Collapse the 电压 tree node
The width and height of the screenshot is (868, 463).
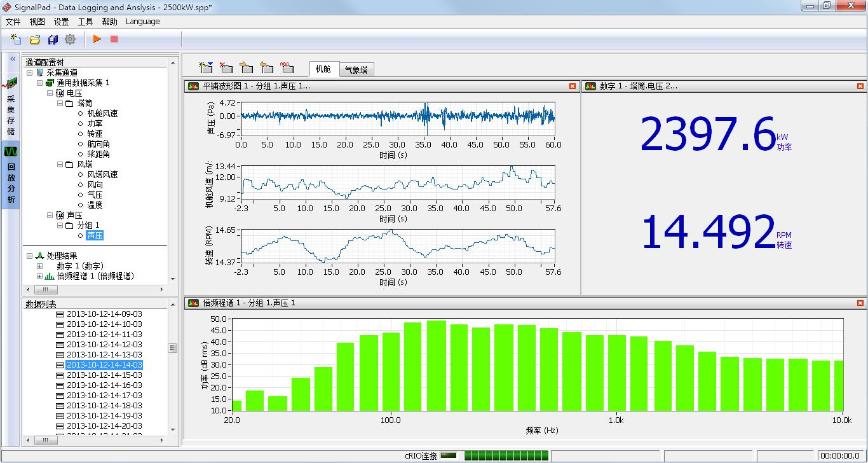[x=50, y=93]
